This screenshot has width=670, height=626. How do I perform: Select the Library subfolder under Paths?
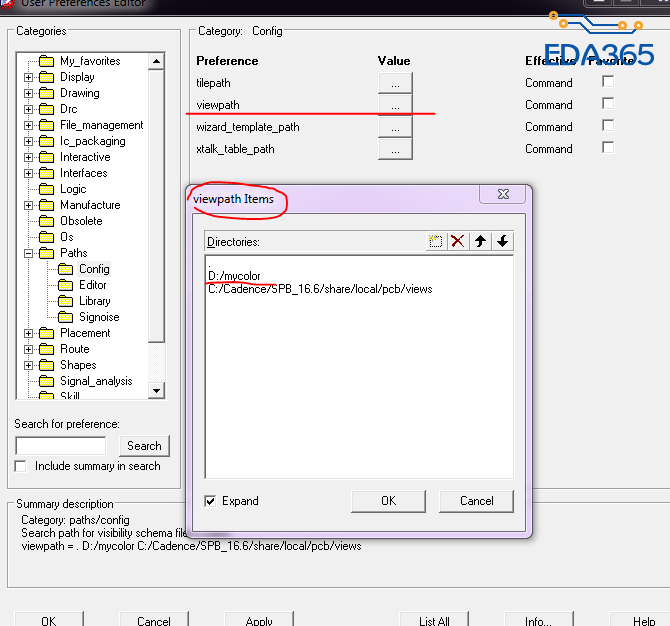94,301
